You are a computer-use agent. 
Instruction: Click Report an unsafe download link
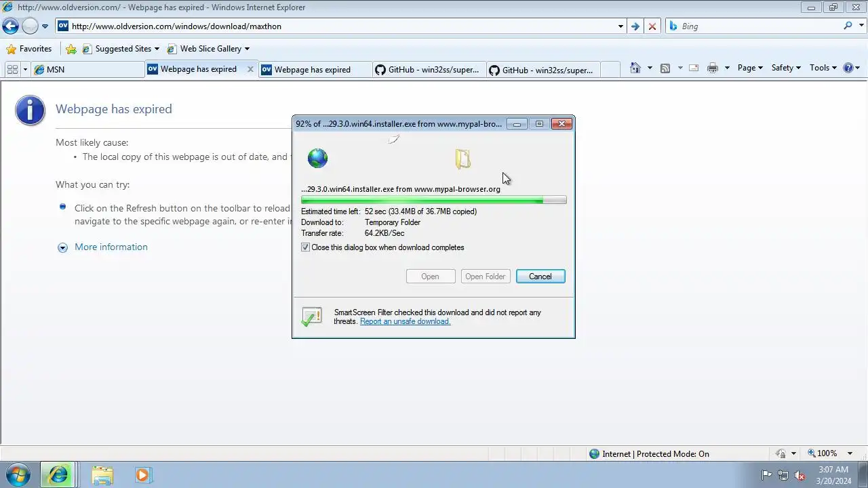tap(405, 321)
